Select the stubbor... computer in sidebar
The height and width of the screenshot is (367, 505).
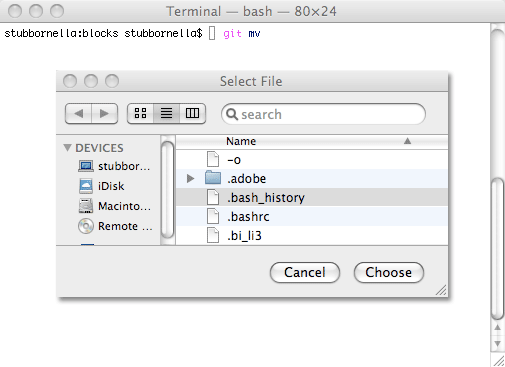click(114, 166)
